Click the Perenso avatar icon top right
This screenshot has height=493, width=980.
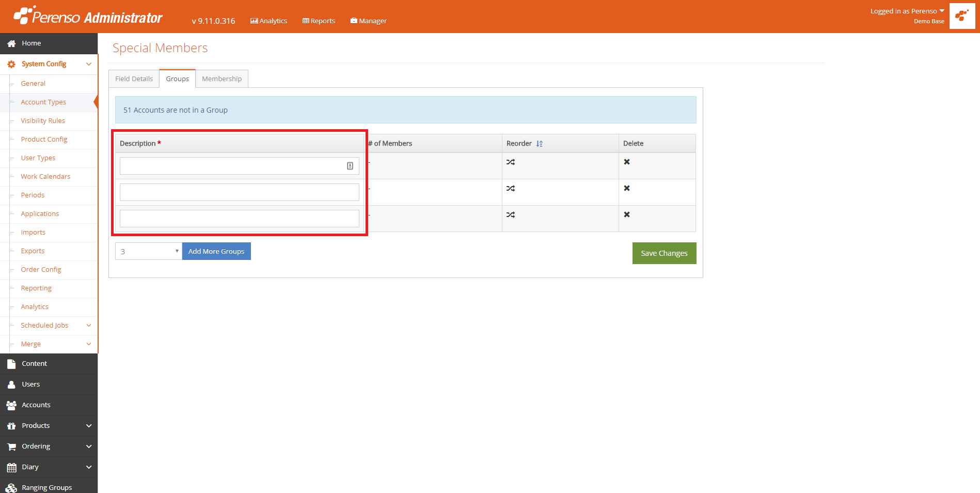[x=962, y=16]
